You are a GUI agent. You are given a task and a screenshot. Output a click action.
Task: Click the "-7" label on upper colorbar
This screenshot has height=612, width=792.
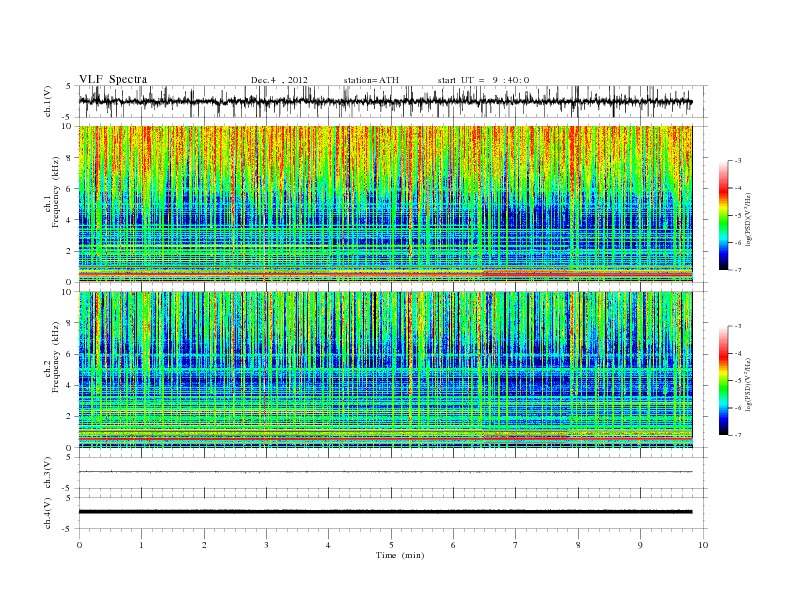737,270
